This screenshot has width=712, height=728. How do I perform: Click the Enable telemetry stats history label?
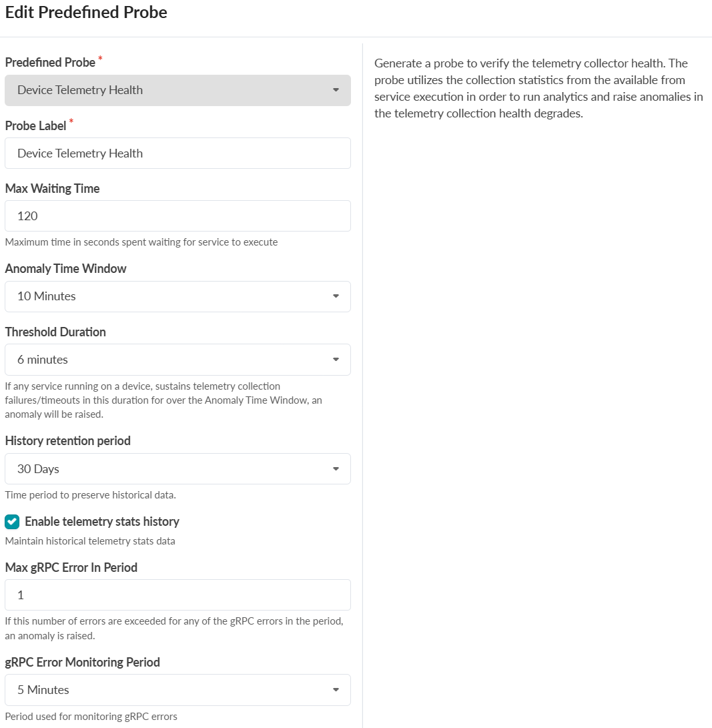(x=102, y=522)
